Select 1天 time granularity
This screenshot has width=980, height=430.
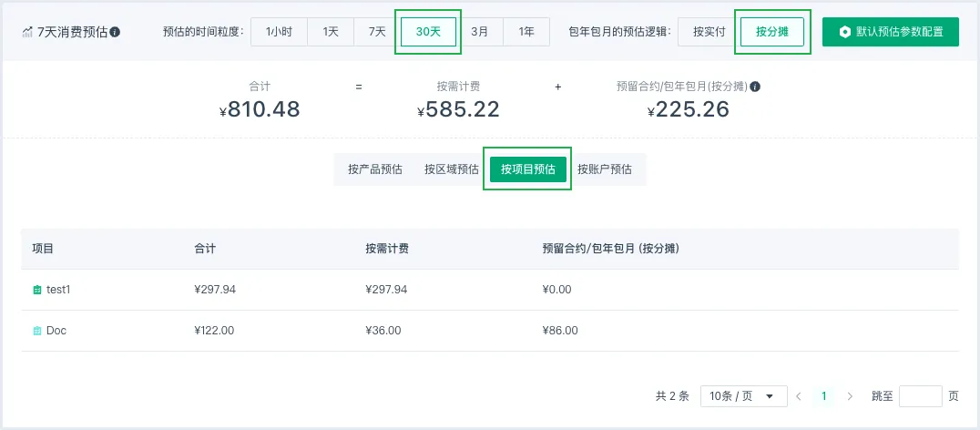[x=330, y=32]
